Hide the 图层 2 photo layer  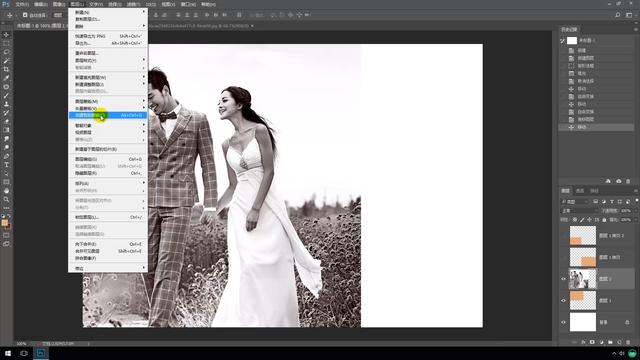click(x=563, y=279)
